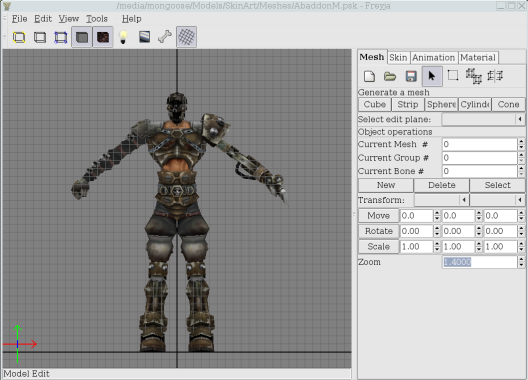Click the Current Bone # number field
528x380 pixels.
(479, 171)
